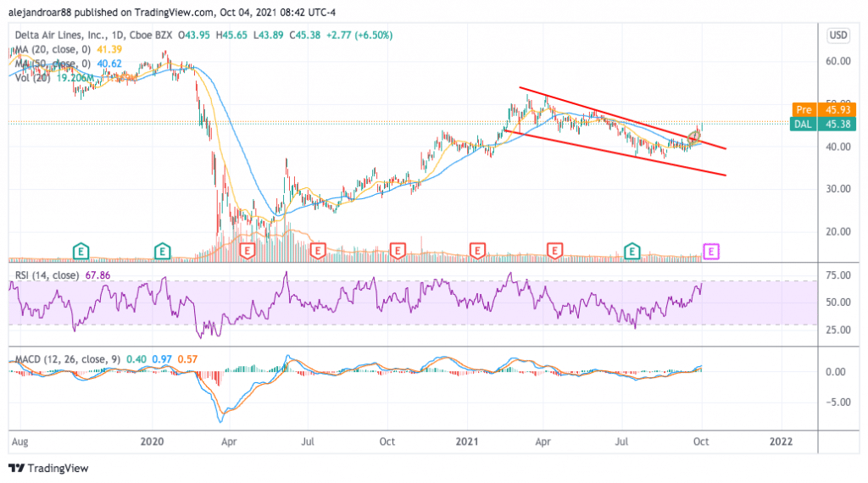The height and width of the screenshot is (483, 868).
Task: Click the 75.00 RSI axis label
Action: point(838,275)
